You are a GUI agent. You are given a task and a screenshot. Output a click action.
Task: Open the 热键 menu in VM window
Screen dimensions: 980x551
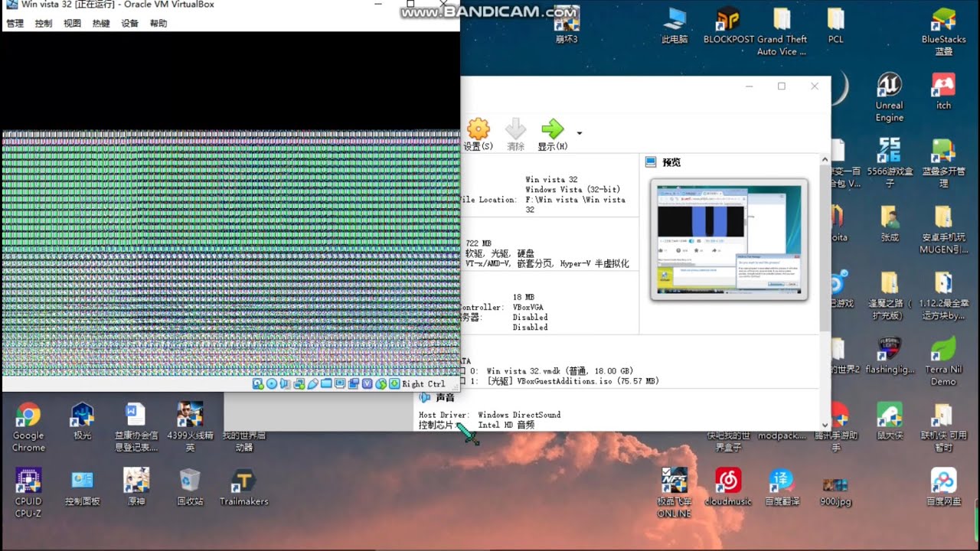101,24
